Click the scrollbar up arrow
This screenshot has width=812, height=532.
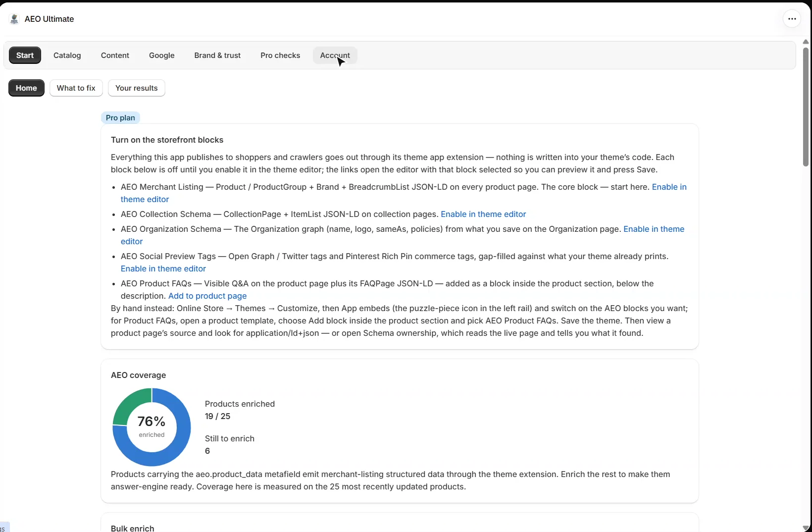click(806, 42)
